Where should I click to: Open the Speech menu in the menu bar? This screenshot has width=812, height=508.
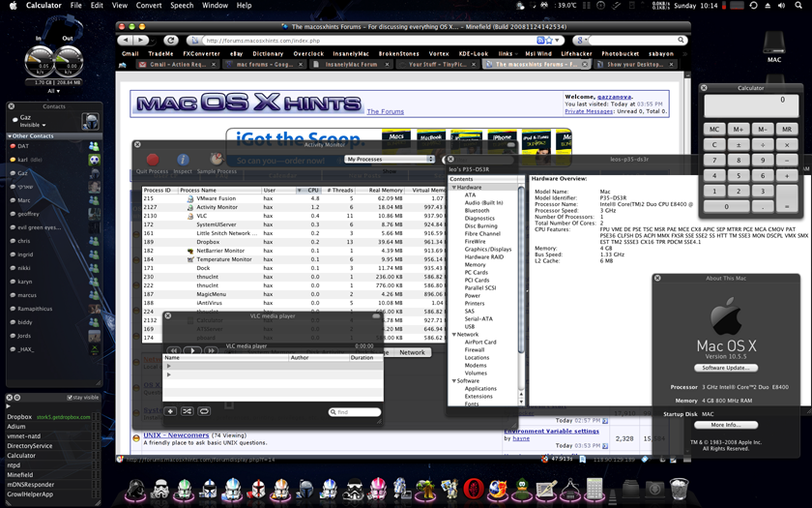(182, 5)
